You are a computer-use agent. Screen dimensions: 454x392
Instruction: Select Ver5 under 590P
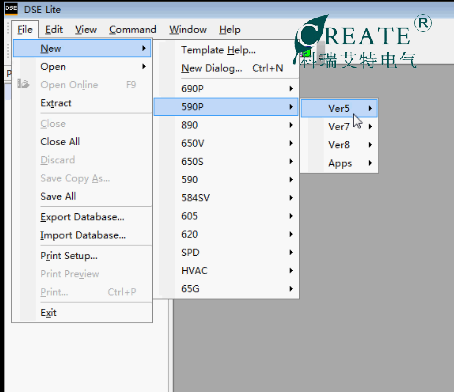click(339, 108)
